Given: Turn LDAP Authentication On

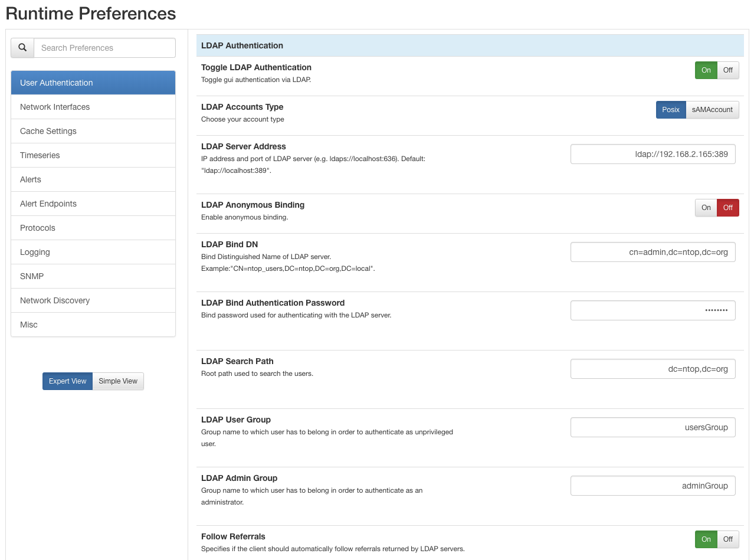Looking at the screenshot, I should 706,70.
